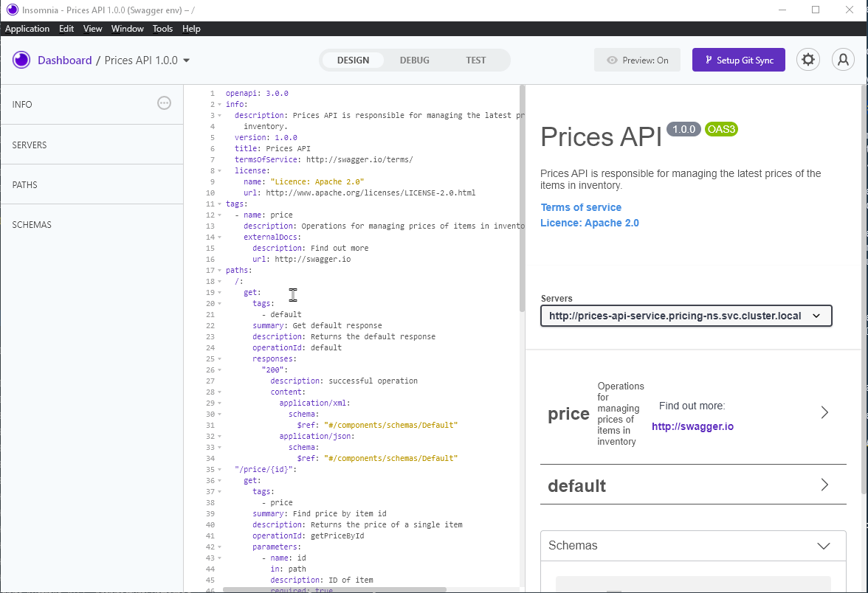The height and width of the screenshot is (593, 868).
Task: Open the user account icon
Action: (x=843, y=60)
